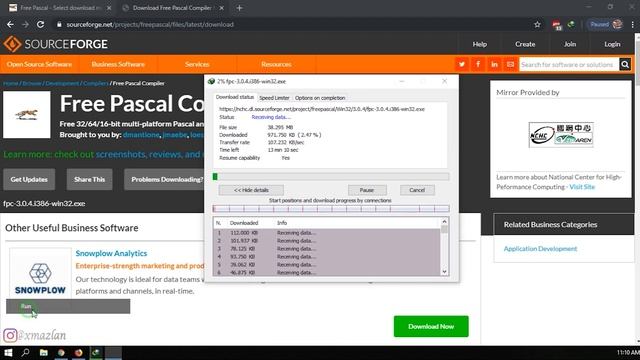Click the NCHC mirror logo

click(x=561, y=135)
